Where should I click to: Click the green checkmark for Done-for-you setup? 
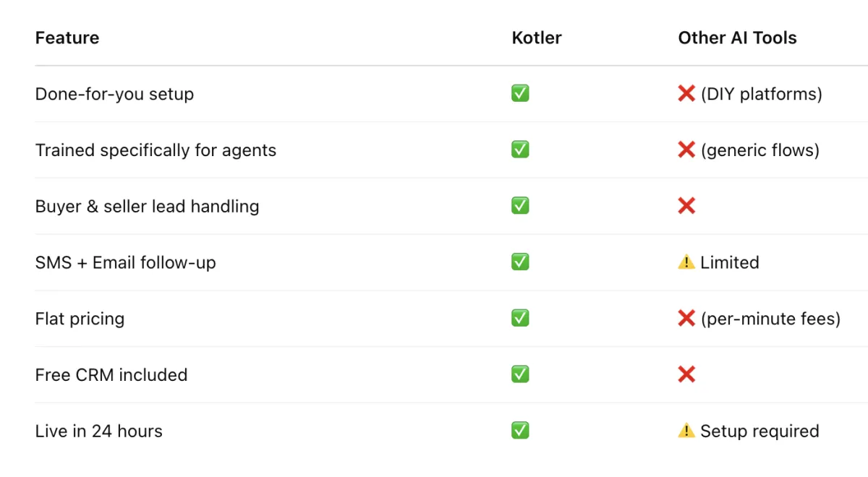point(520,93)
